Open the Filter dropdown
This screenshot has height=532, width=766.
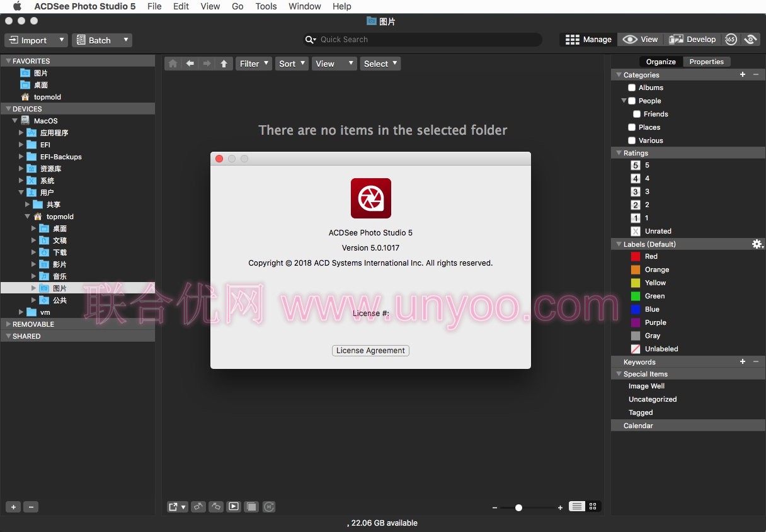point(254,64)
